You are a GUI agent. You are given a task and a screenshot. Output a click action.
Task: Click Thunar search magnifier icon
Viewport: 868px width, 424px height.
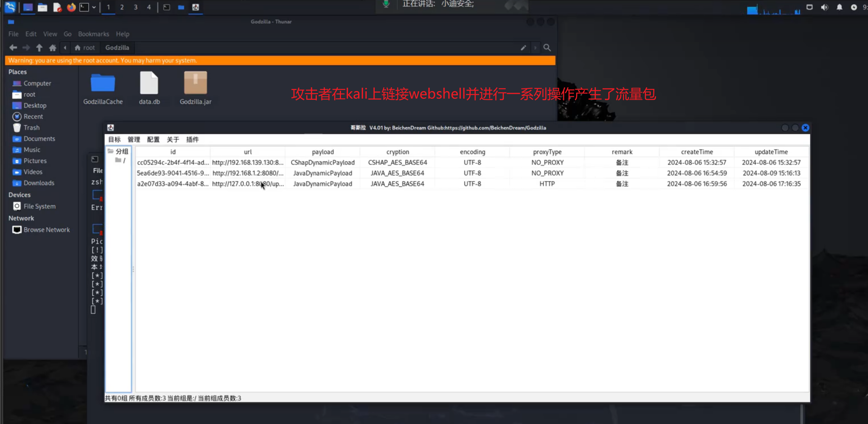point(547,48)
